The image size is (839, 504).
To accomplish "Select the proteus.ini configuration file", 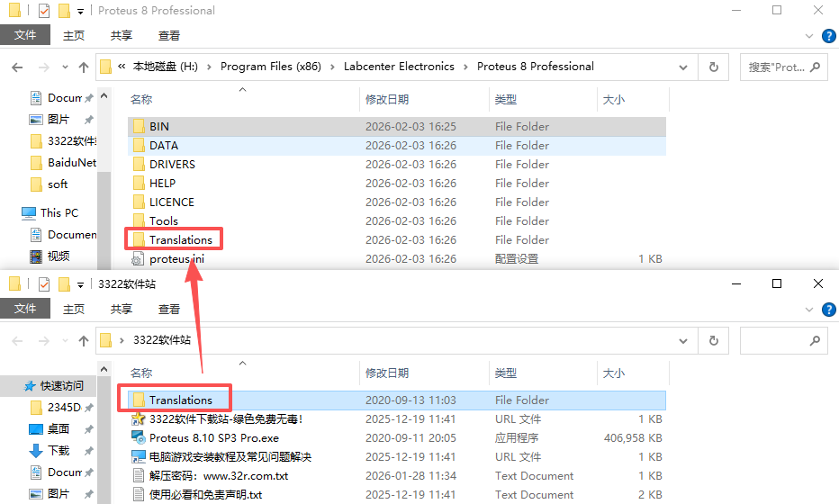I will pos(177,259).
